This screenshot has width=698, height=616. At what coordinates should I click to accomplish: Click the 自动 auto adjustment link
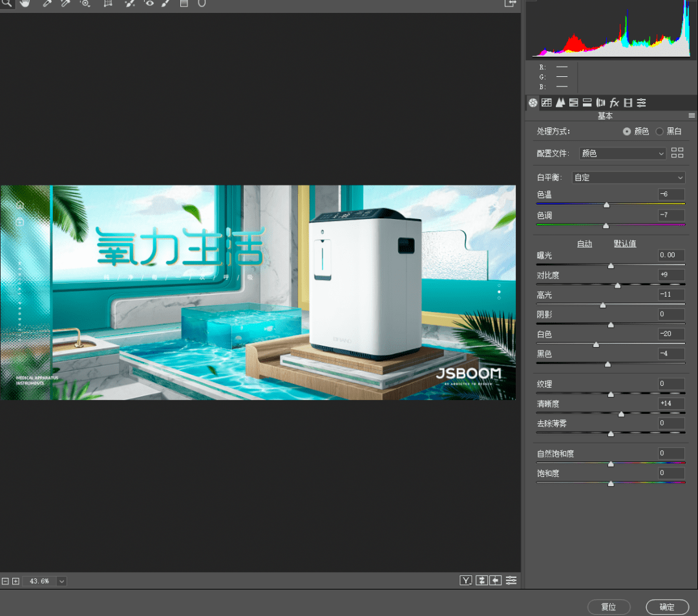pyautogui.click(x=584, y=244)
